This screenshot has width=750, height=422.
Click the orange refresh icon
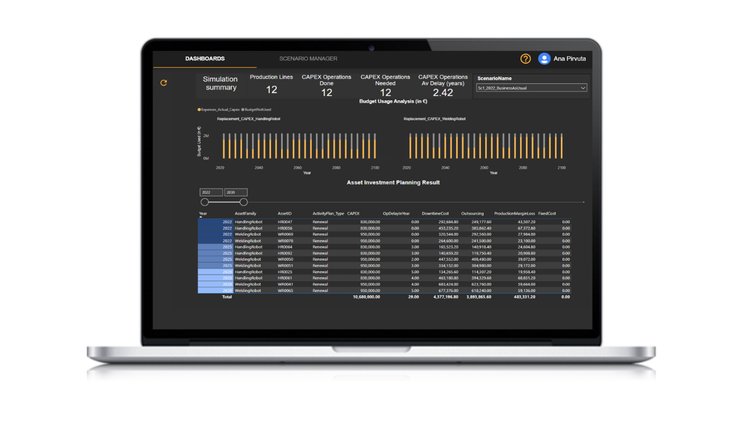point(164,83)
